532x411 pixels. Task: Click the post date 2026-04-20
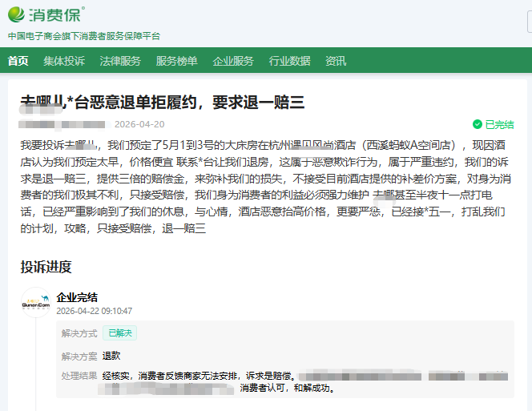pyautogui.click(x=139, y=124)
